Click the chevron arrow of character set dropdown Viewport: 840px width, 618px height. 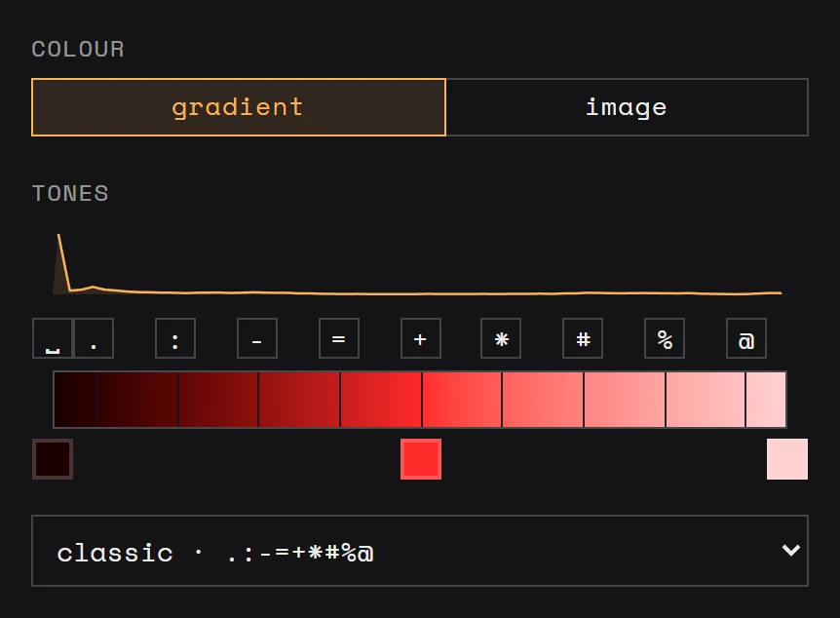click(790, 551)
